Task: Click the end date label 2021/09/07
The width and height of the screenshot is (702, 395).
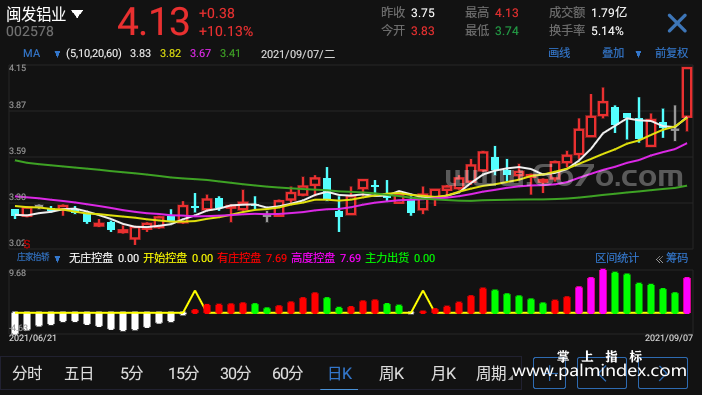Action: tap(669, 338)
